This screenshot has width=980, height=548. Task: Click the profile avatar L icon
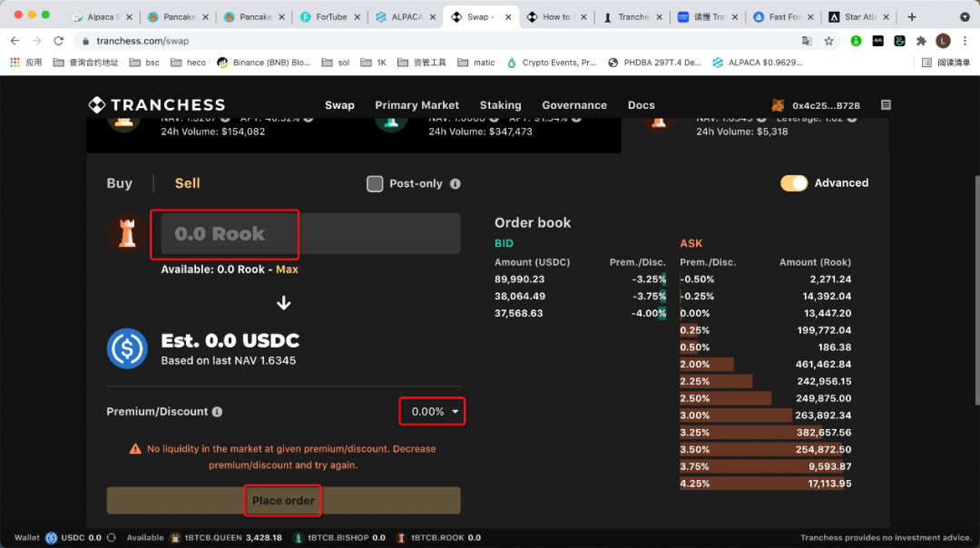point(943,41)
